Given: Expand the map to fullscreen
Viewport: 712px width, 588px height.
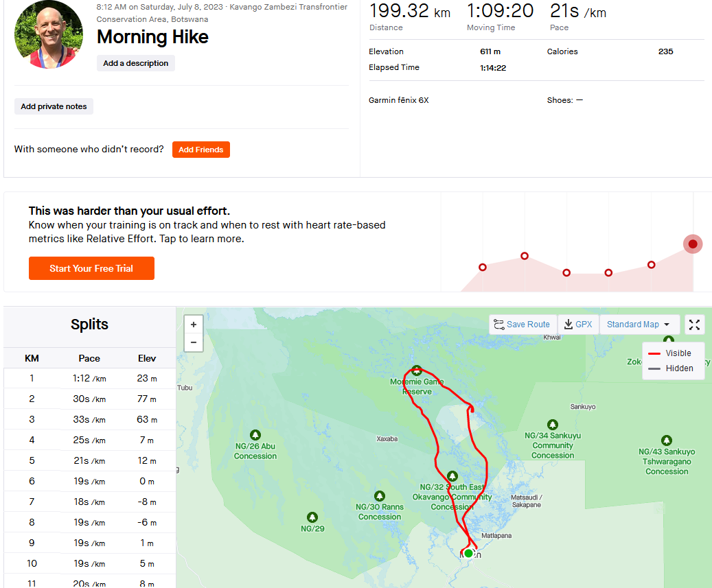Looking at the screenshot, I should pos(694,325).
